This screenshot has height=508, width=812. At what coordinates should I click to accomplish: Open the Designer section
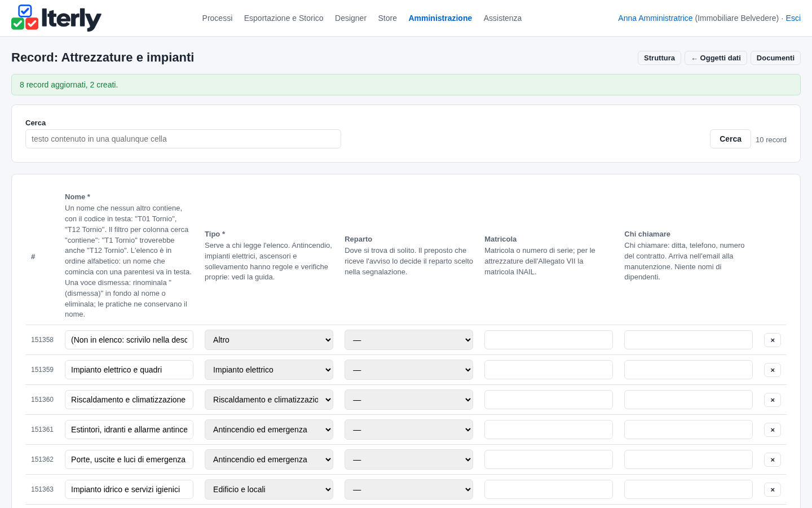pyautogui.click(x=351, y=18)
